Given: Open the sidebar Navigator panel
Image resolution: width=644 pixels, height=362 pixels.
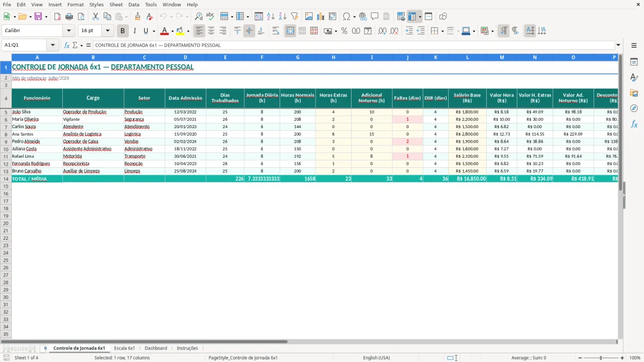Looking at the screenshot, I should 634,108.
